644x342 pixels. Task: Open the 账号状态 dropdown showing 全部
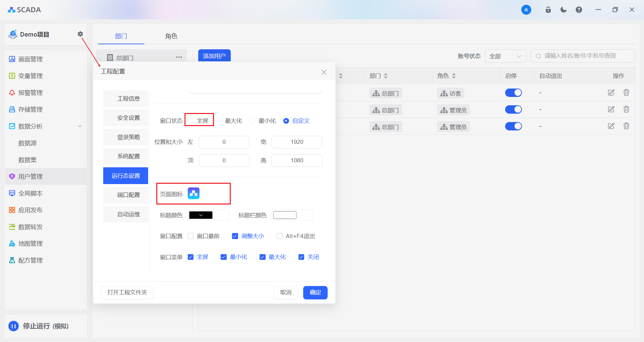505,56
